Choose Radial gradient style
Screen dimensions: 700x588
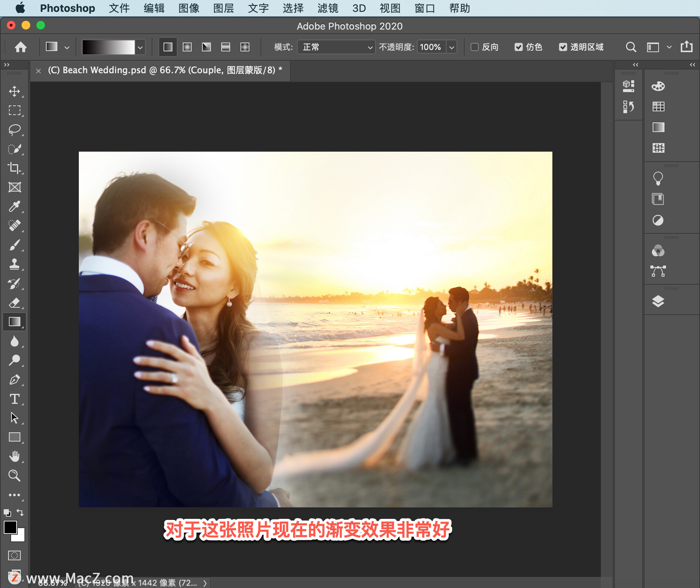pos(187,47)
